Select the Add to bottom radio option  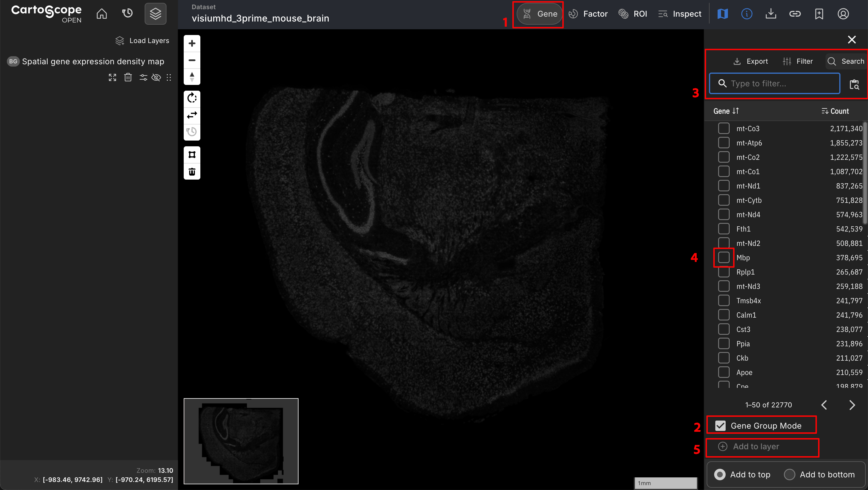789,475
